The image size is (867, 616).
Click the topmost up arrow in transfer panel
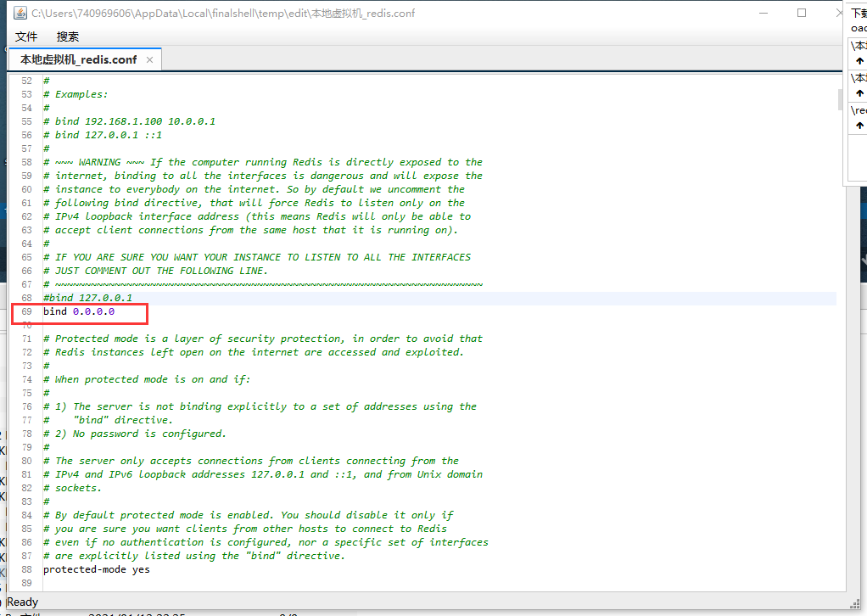click(x=859, y=61)
